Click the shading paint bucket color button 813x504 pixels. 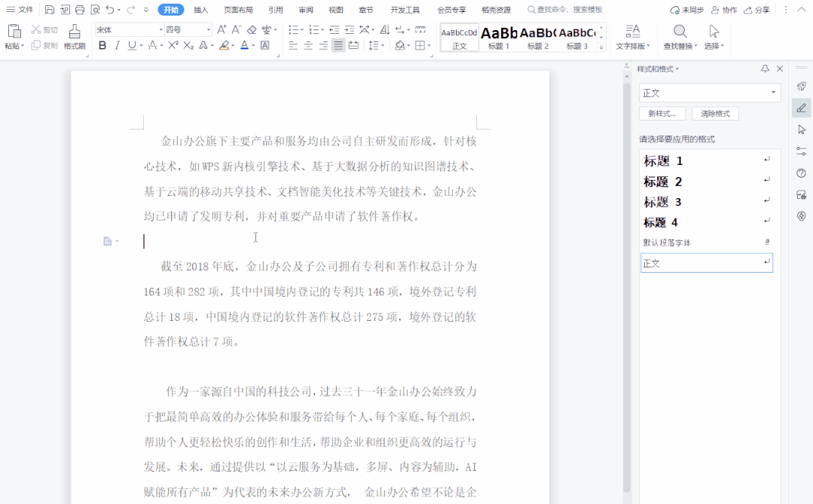pyautogui.click(x=399, y=46)
